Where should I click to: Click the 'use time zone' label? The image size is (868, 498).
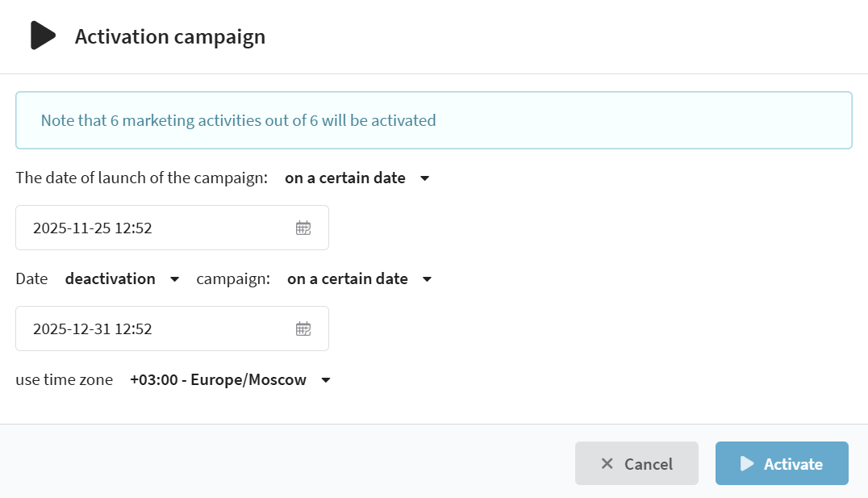click(x=64, y=380)
